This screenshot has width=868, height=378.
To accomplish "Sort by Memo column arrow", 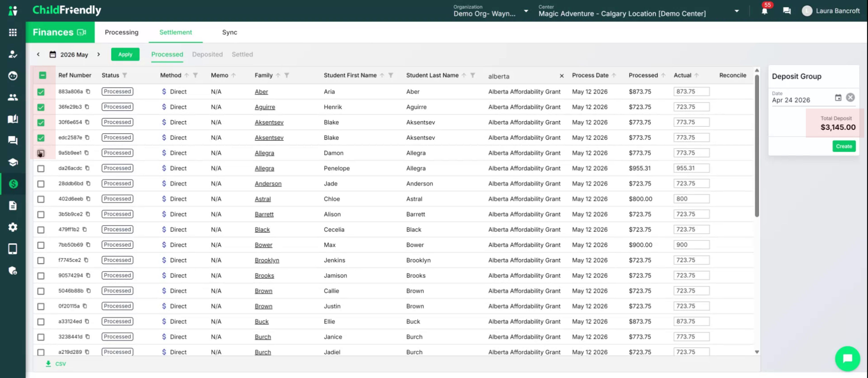I will [x=233, y=75].
